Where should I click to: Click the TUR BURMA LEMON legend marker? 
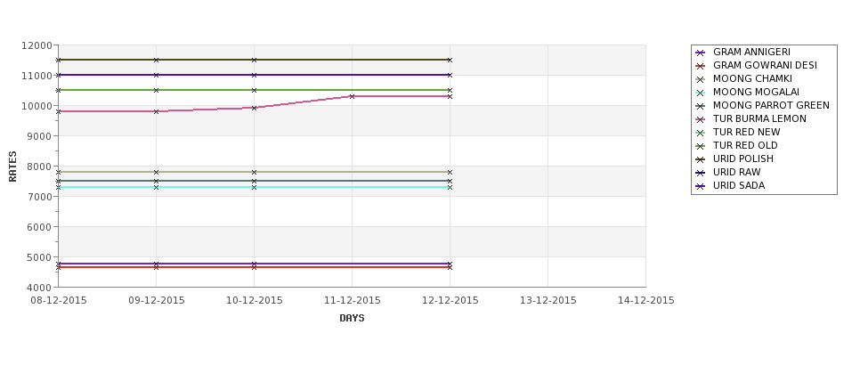point(701,119)
